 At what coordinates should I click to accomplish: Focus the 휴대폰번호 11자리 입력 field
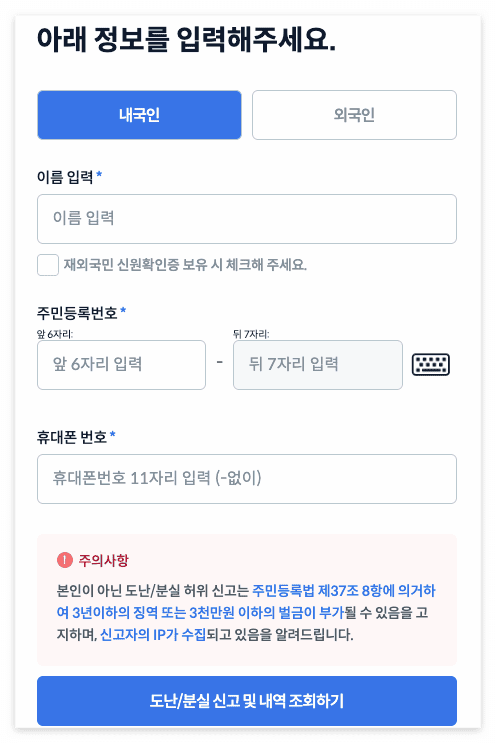point(247,479)
